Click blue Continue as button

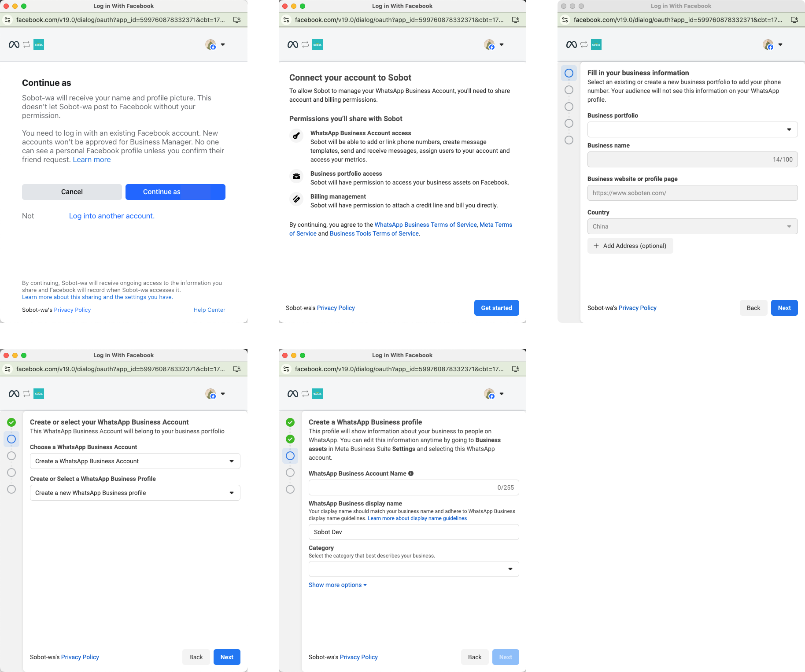(175, 192)
